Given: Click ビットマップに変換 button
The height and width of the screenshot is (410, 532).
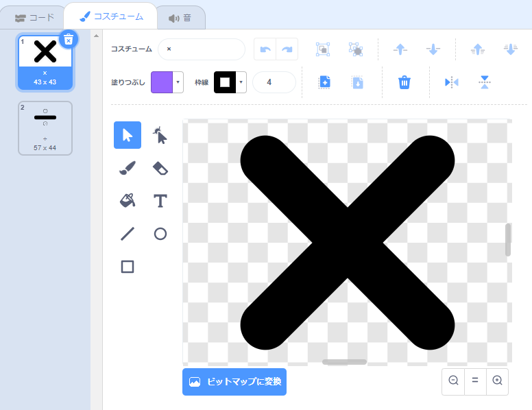Looking at the screenshot, I should click(234, 382).
